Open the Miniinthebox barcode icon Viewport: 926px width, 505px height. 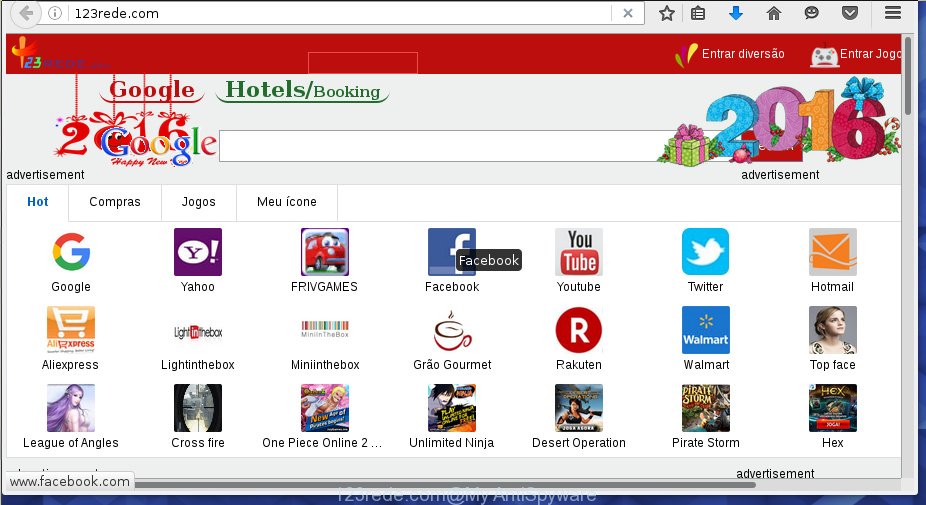coord(325,330)
